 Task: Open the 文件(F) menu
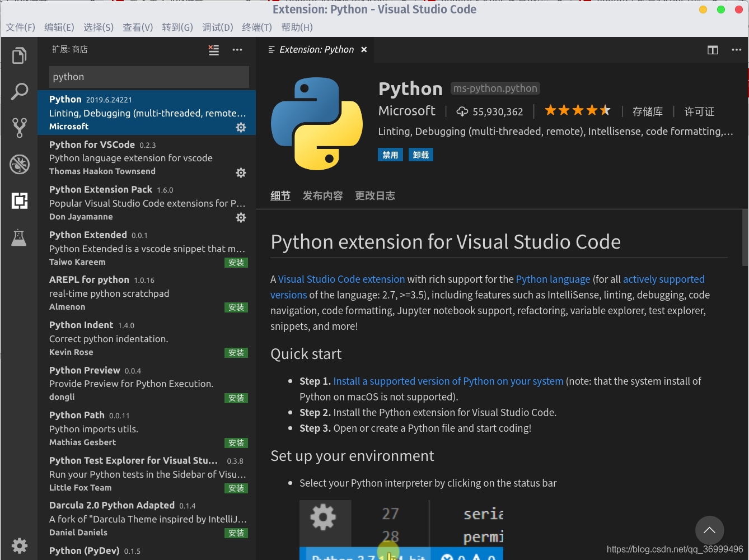[21, 27]
